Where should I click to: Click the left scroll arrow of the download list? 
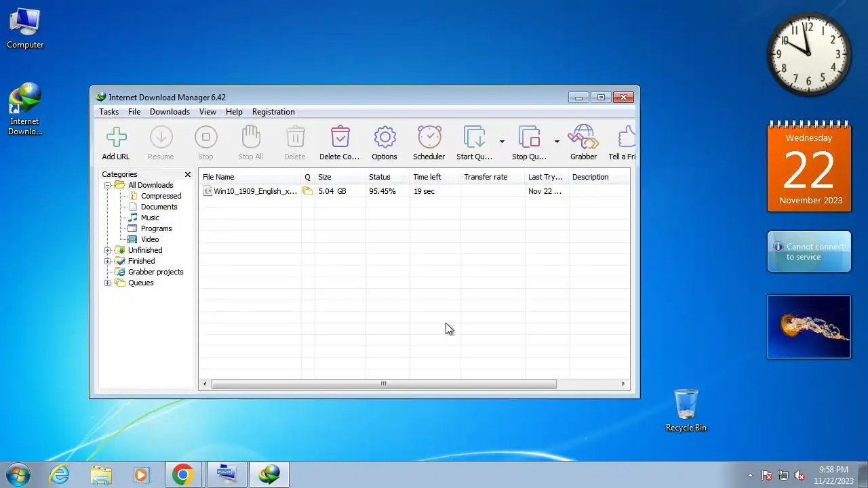coord(205,384)
